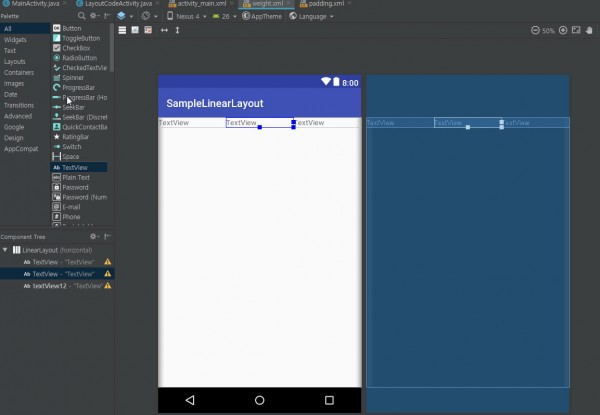Select the weight.xml tab
600x415 pixels.
point(267,4)
